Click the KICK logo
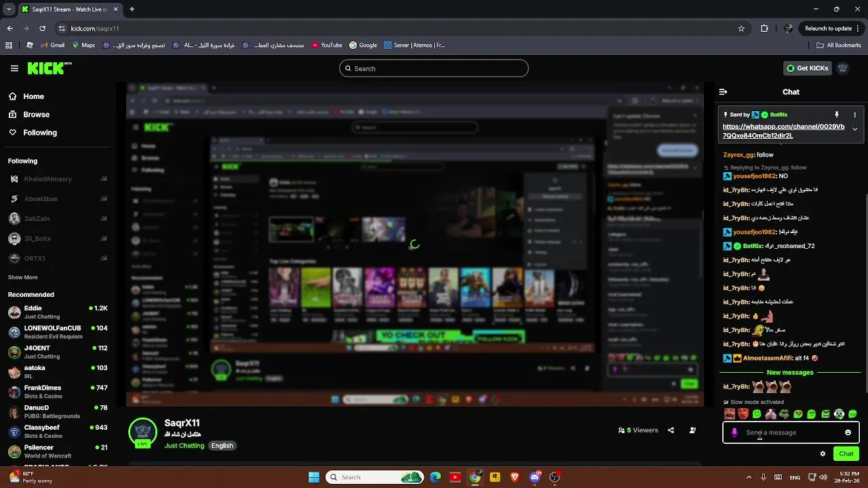Viewport: 868px width, 488px height. (x=50, y=68)
